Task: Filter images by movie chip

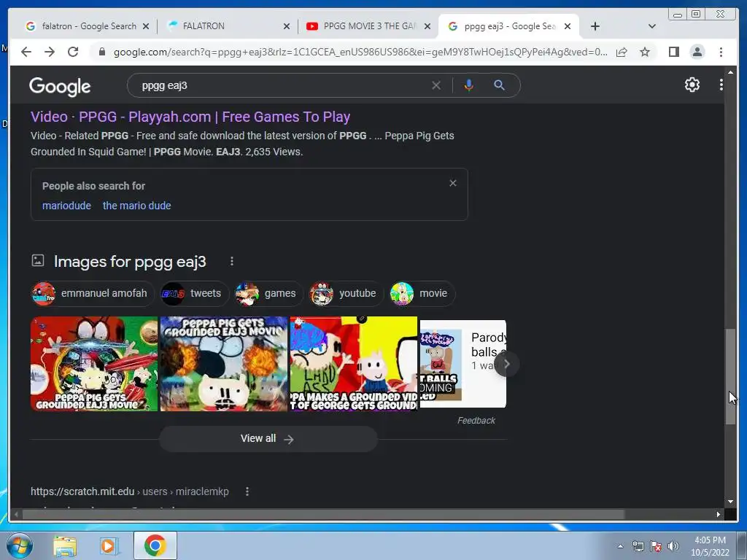Action: click(421, 293)
